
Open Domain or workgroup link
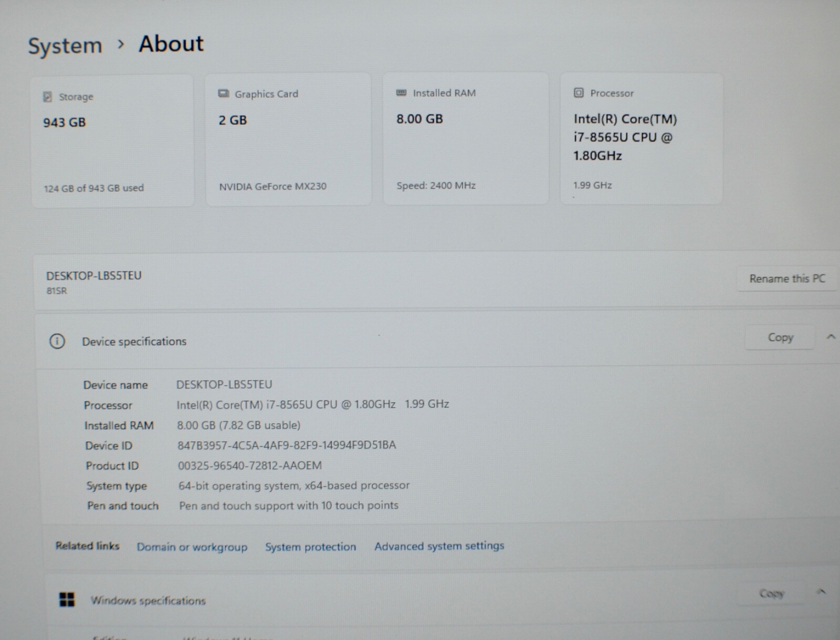click(x=192, y=547)
